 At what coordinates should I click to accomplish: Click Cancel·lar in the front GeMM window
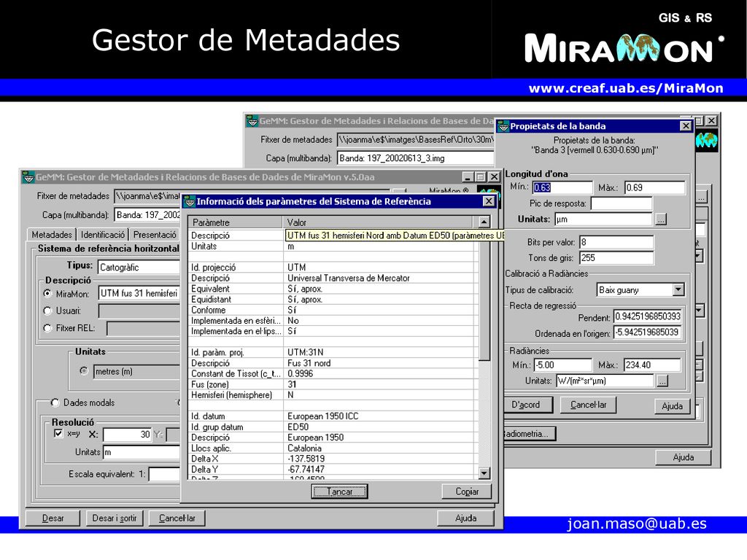pos(177,518)
